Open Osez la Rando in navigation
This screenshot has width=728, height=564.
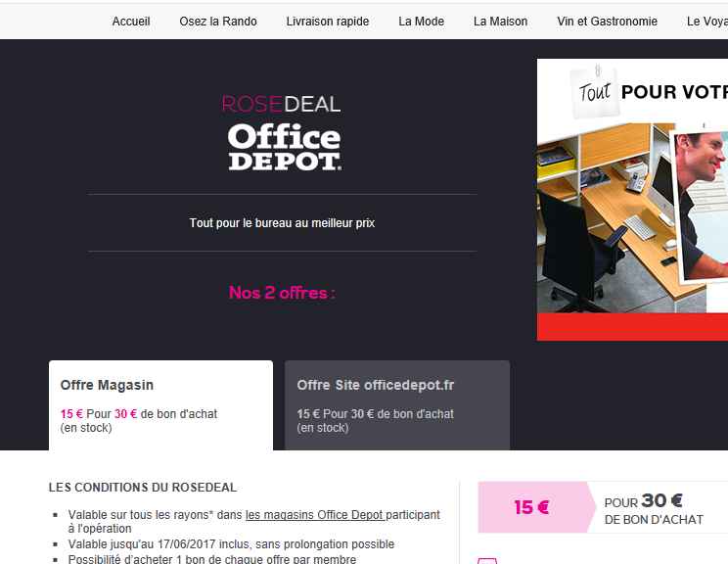tap(218, 22)
